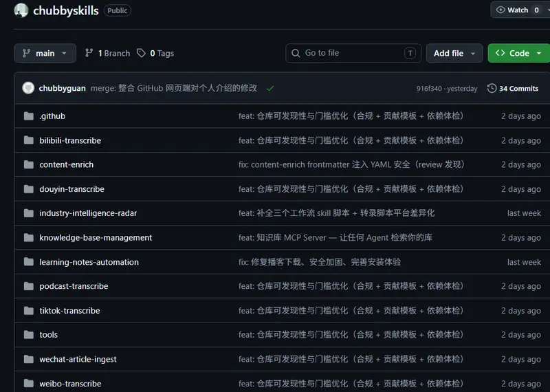Open the chubbyskills repository name link
The image size is (550, 392).
coord(65,10)
